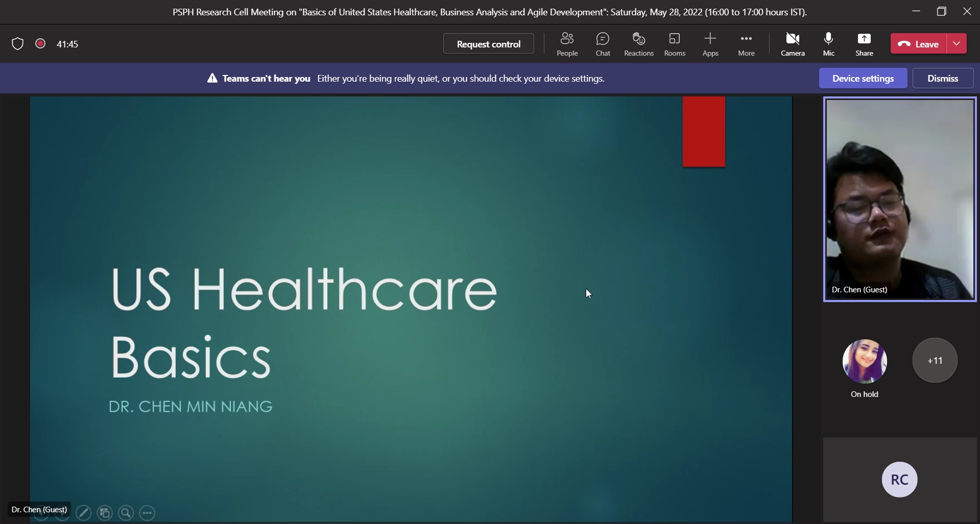Image resolution: width=980 pixels, height=524 pixels.
Task: Open the More actions menu
Action: pyautogui.click(x=746, y=44)
